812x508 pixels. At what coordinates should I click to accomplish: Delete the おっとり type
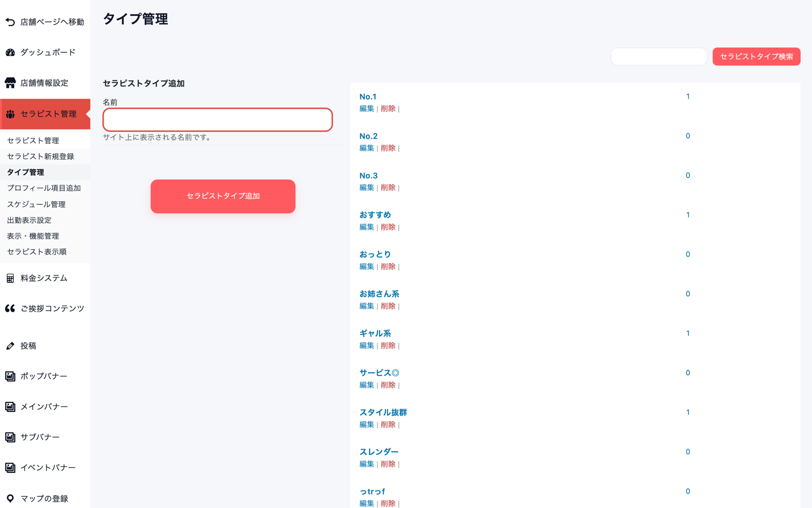click(388, 267)
